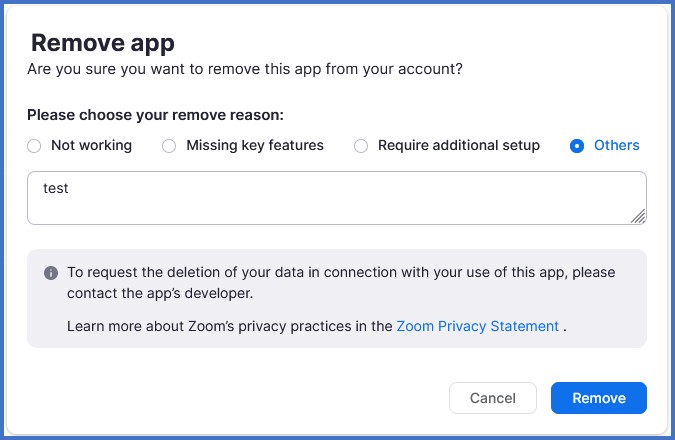The width and height of the screenshot is (675, 440).
Task: Click the "Not working" label text
Action: coord(91,146)
